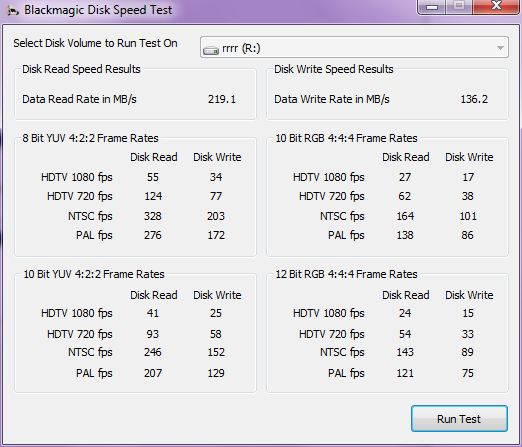This screenshot has height=447, width=522.
Task: Click the 8 Bit YUV 4:2:2 group heading
Action: click(90, 138)
